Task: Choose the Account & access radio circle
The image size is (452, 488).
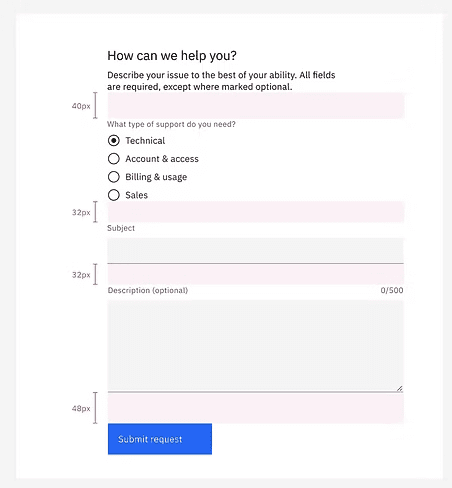Action: 114,159
